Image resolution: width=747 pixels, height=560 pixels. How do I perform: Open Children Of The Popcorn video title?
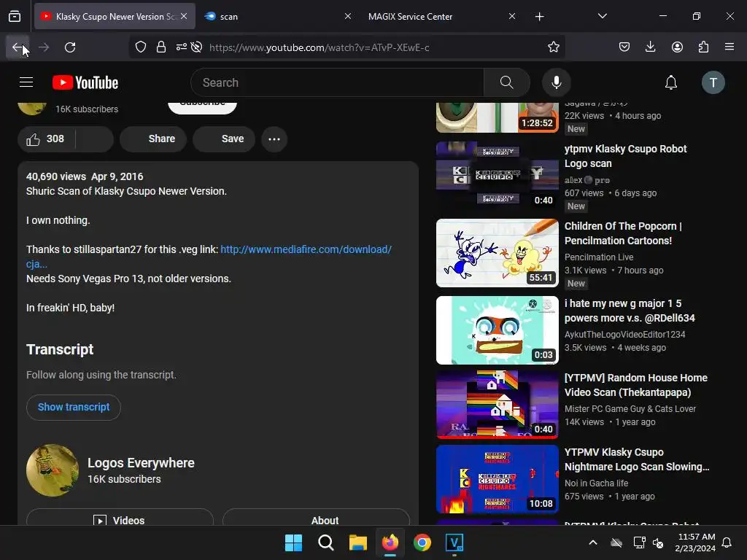tap(623, 233)
